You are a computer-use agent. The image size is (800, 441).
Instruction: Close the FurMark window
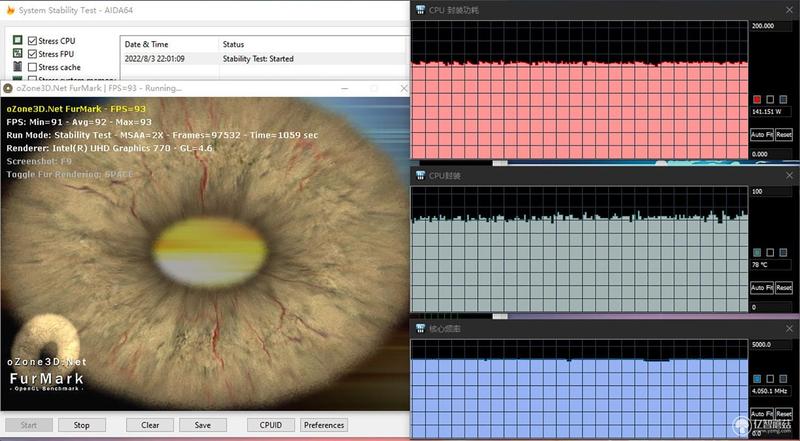click(404, 88)
